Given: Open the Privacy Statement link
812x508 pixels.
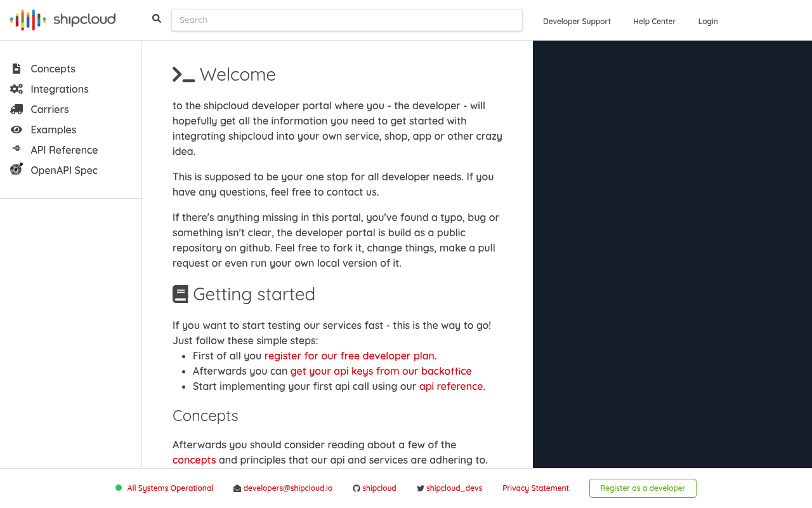Looking at the screenshot, I should coord(535,488).
